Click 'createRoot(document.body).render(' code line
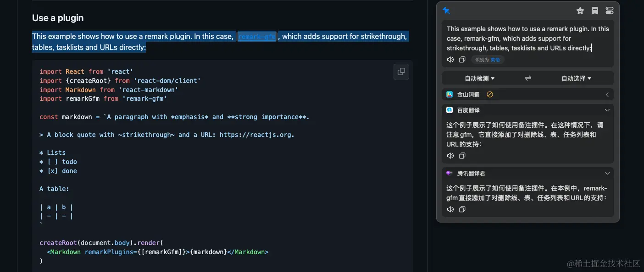Screen dimensions: 644x272 [101, 243]
